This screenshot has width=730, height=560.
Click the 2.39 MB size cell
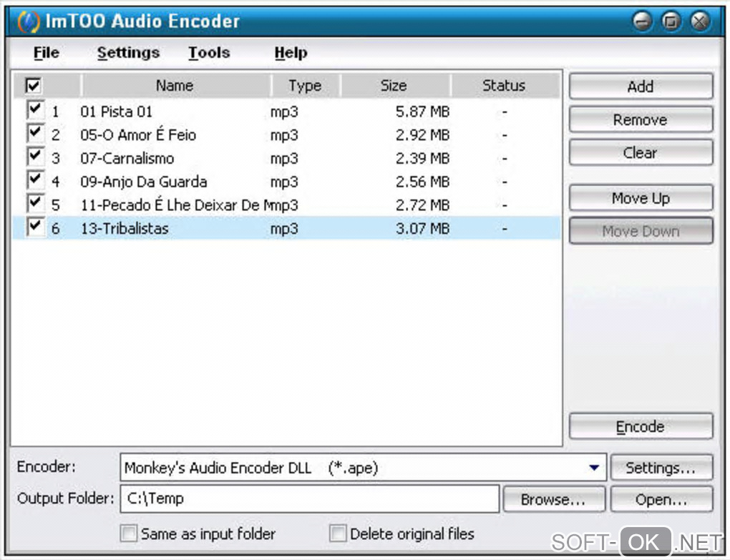pyautogui.click(x=423, y=158)
